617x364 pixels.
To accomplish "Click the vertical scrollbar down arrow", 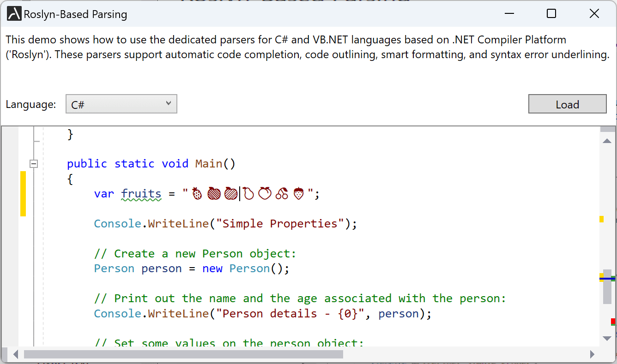I will (x=607, y=339).
